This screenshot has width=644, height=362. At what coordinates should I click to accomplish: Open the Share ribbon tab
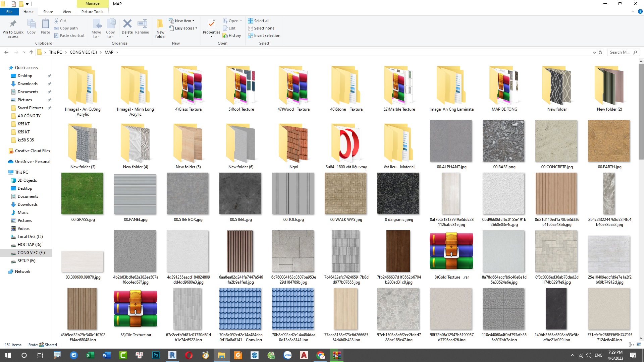click(x=48, y=12)
